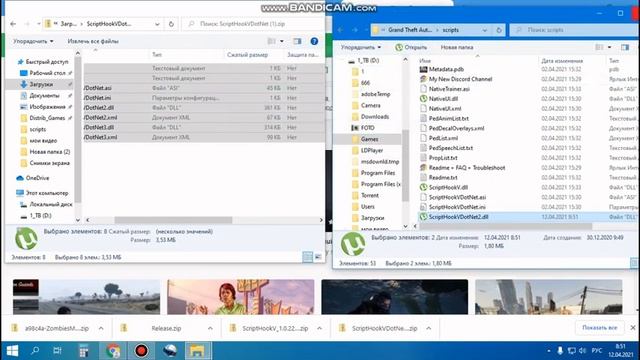Toggle the preview pane in the scripts window
The height and width of the screenshot is (360, 640).
625,47
